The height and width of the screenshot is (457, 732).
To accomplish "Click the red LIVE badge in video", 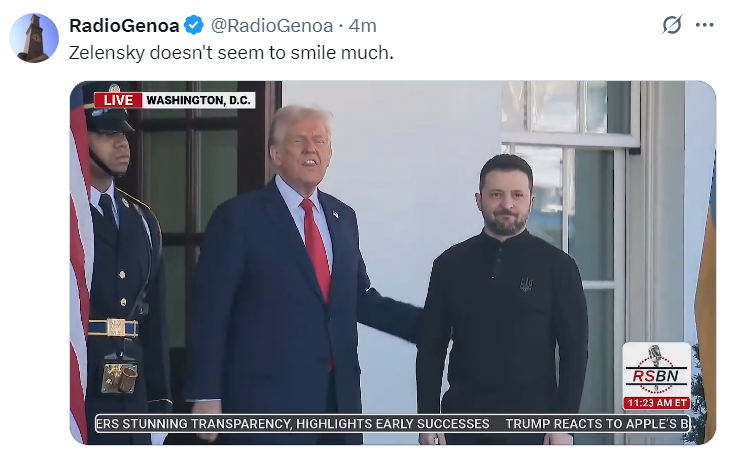I will pos(118,100).
